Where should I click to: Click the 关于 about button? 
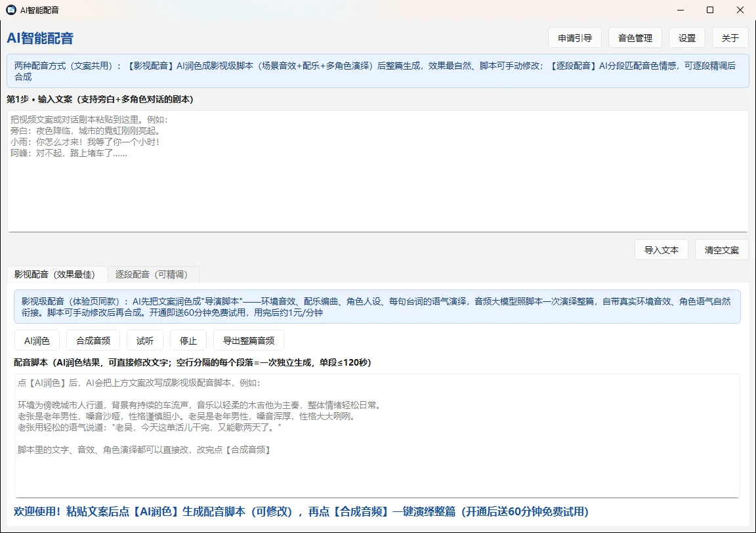[x=730, y=38]
